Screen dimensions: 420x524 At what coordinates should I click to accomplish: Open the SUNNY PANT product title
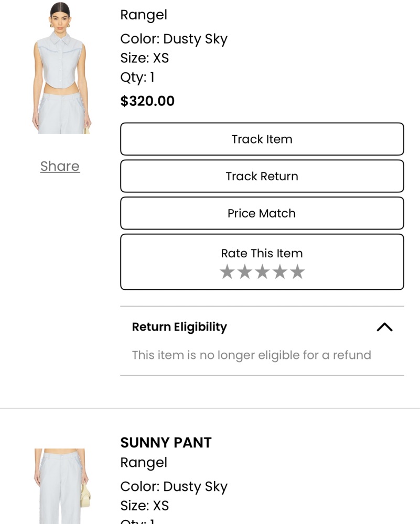click(x=166, y=442)
